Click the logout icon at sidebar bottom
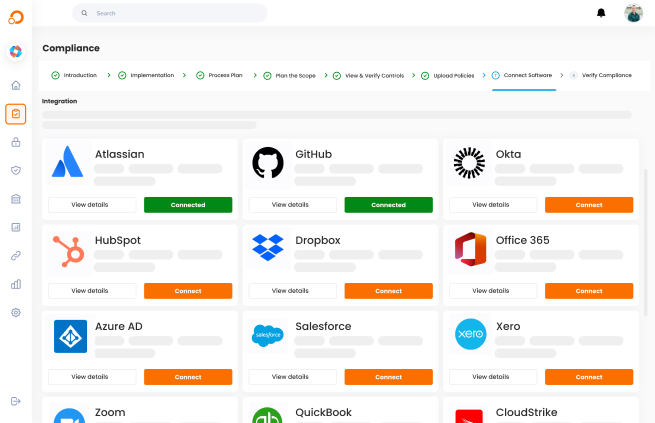655x423 pixels. click(x=15, y=401)
